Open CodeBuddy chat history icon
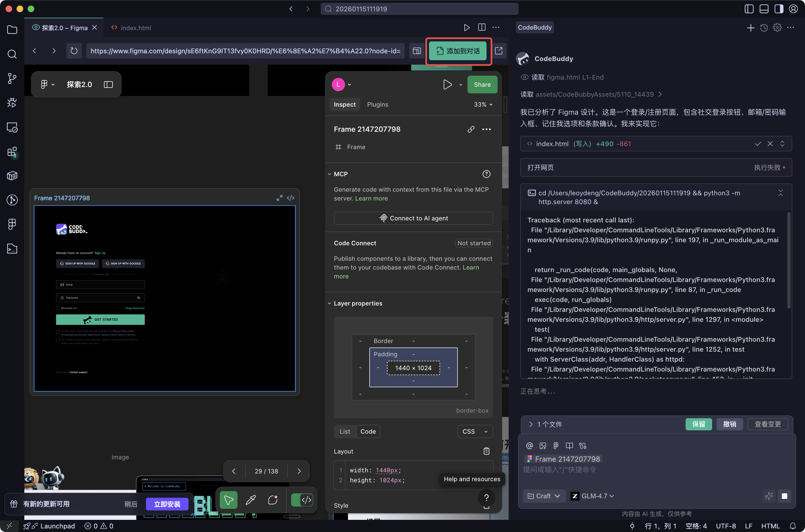This screenshot has width=805, height=532. pyautogui.click(x=764, y=28)
